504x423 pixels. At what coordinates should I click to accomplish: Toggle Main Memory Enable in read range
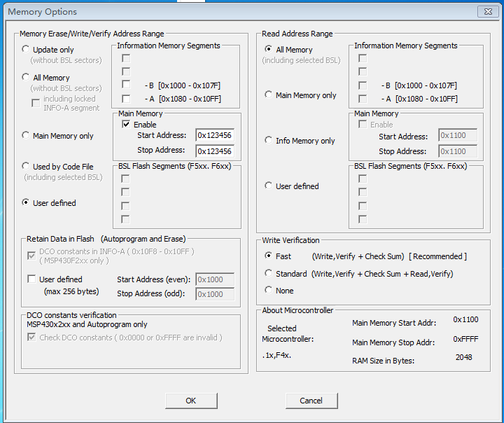(x=363, y=124)
